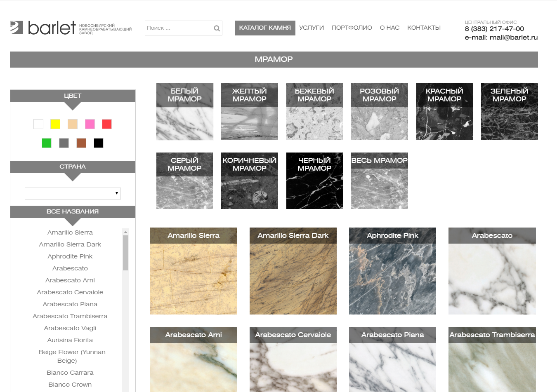Image resolution: width=557 pixels, height=392 pixels.
Task: Click the names list scrollbar thumb
Action: pyautogui.click(x=125, y=253)
